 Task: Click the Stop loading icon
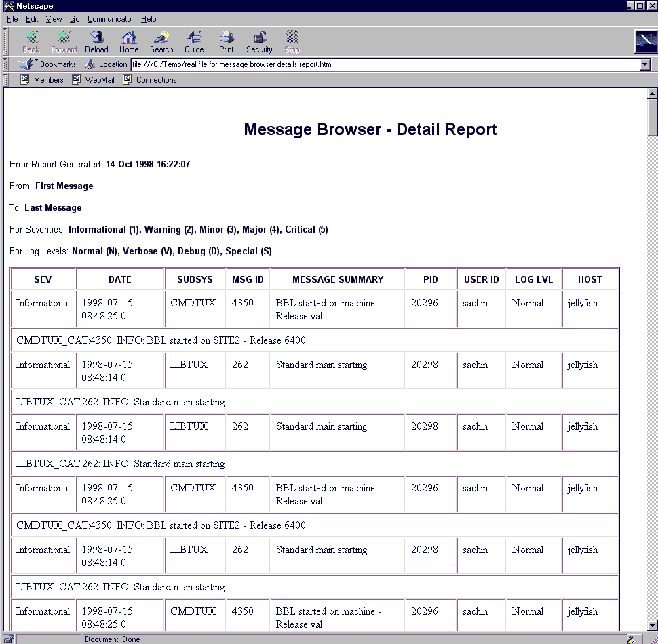tap(292, 41)
